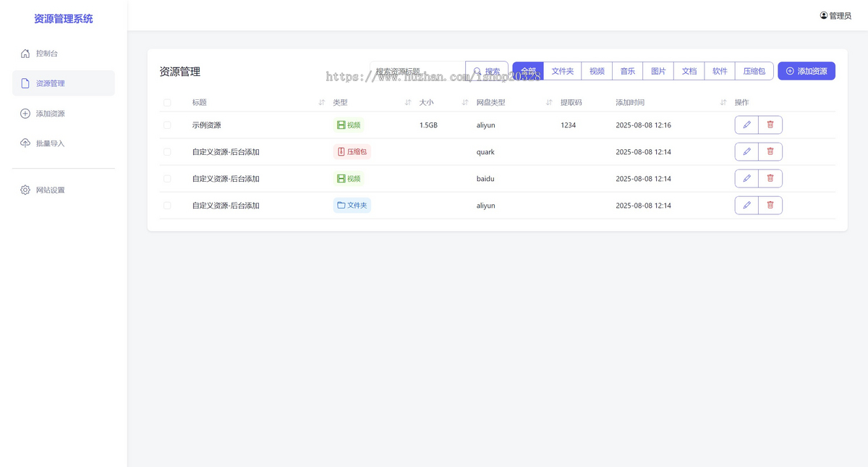Select the 视频 filter tab
This screenshot has height=467, width=868.
coord(597,71)
